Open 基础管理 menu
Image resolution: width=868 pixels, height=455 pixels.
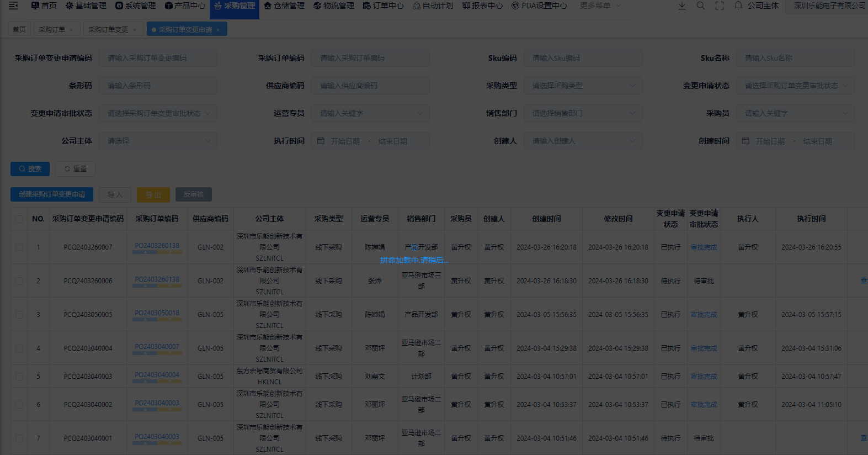tap(86, 6)
